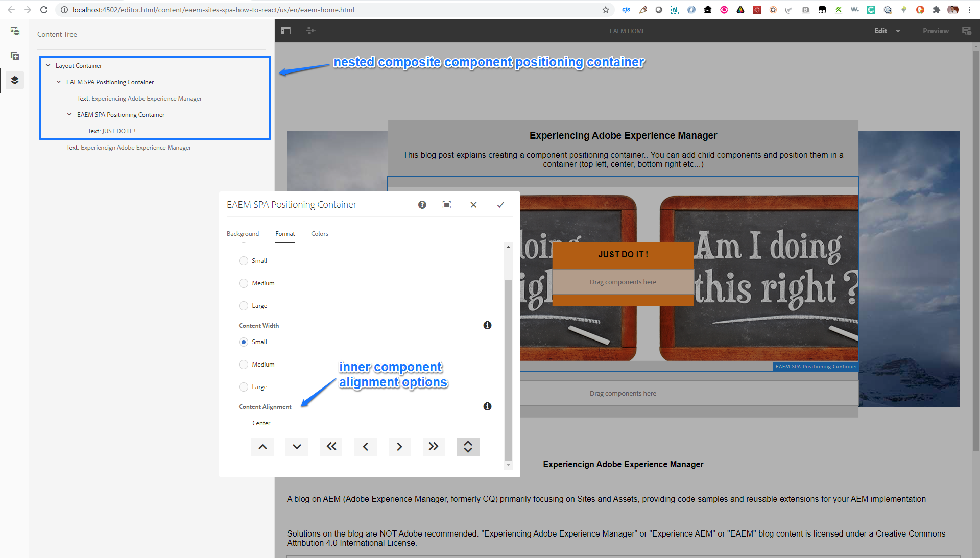Toggle the side panel from the editor toolbar
Image resolution: width=980 pixels, height=558 pixels.
[x=286, y=31]
